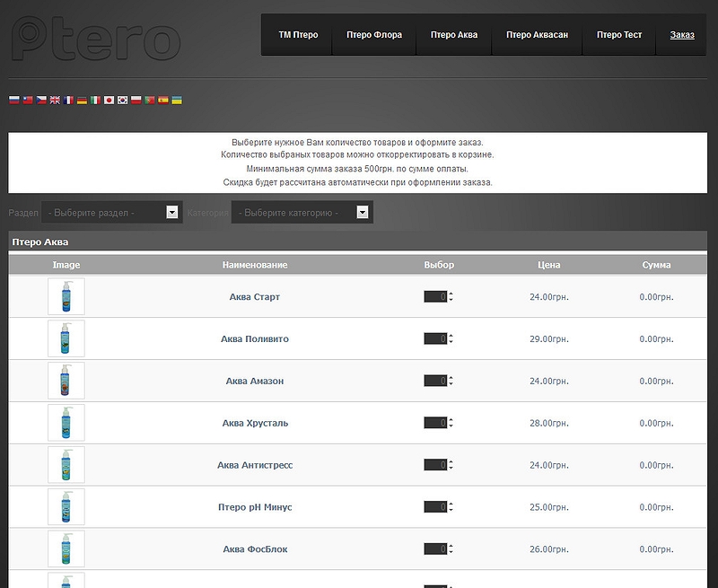Choose the Spanish flag language icon

163,101
